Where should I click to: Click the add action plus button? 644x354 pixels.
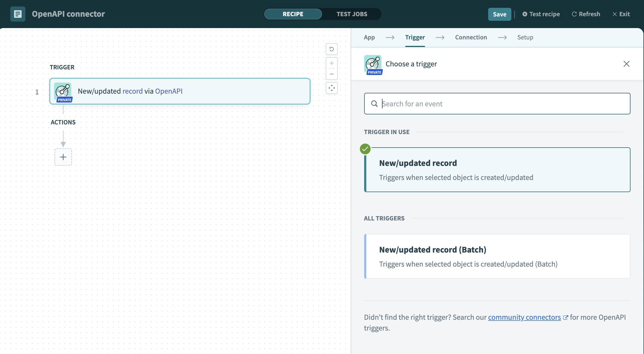(63, 156)
